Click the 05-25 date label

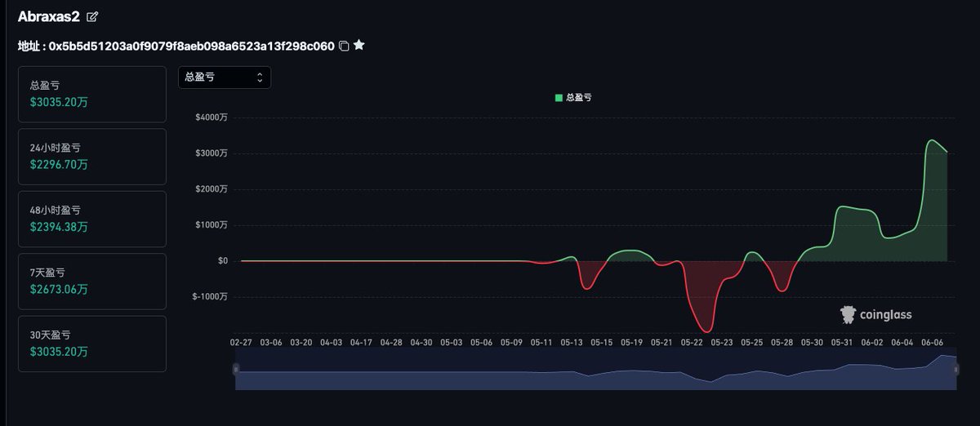(x=752, y=343)
